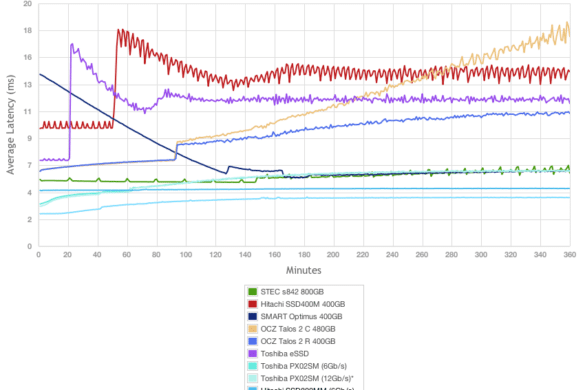
Task: Click the 'Minutes' x-axis title
Action: pos(304,270)
